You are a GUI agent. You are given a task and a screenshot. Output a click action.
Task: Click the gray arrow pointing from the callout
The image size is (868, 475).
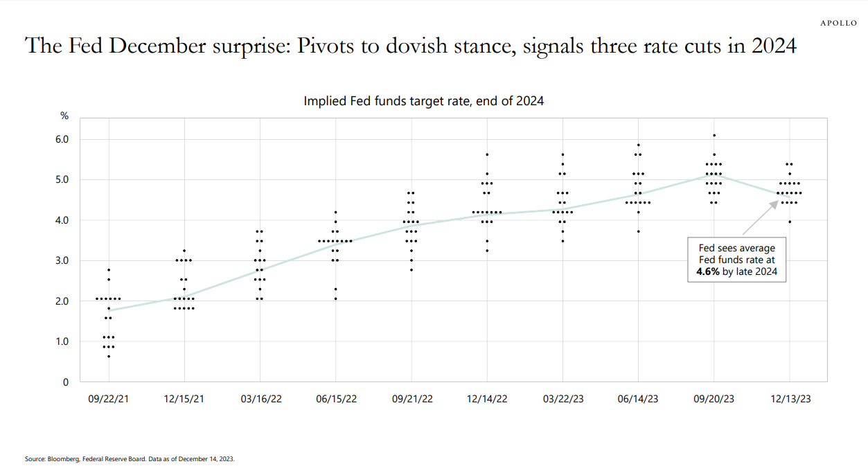[x=761, y=217]
